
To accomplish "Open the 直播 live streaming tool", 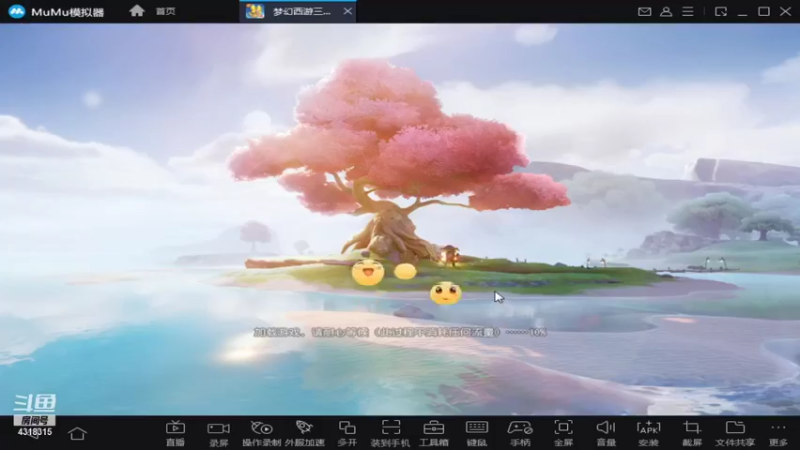I will (175, 433).
